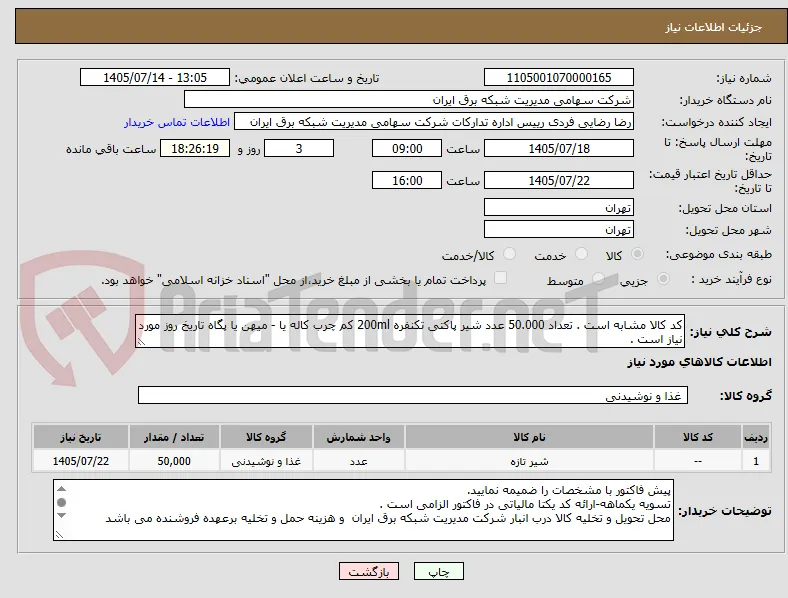Click the تعداد / مقدار column header
Viewport: 788px width, 598px height.
pyautogui.click(x=174, y=437)
